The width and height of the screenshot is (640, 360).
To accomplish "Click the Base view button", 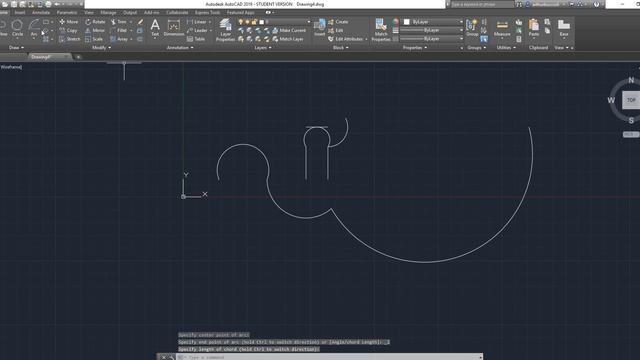I will [x=564, y=28].
